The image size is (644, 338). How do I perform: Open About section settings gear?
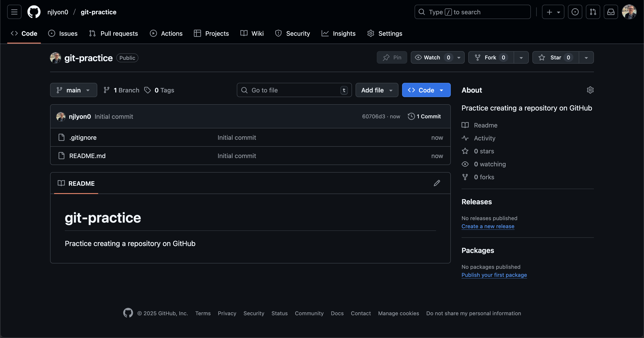590,90
